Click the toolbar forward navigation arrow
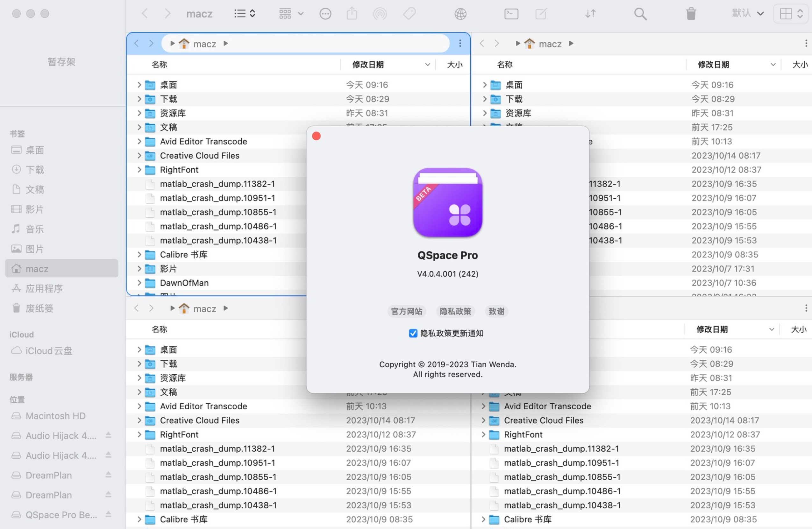 [167, 14]
